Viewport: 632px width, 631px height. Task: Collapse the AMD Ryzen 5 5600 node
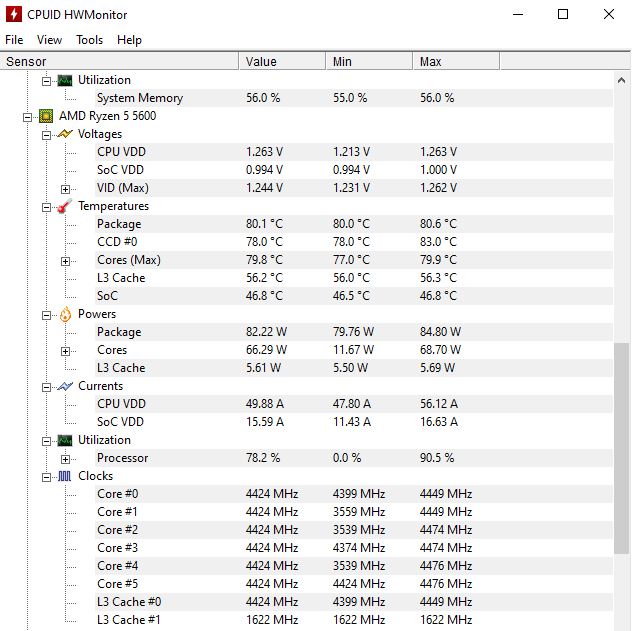point(27,117)
